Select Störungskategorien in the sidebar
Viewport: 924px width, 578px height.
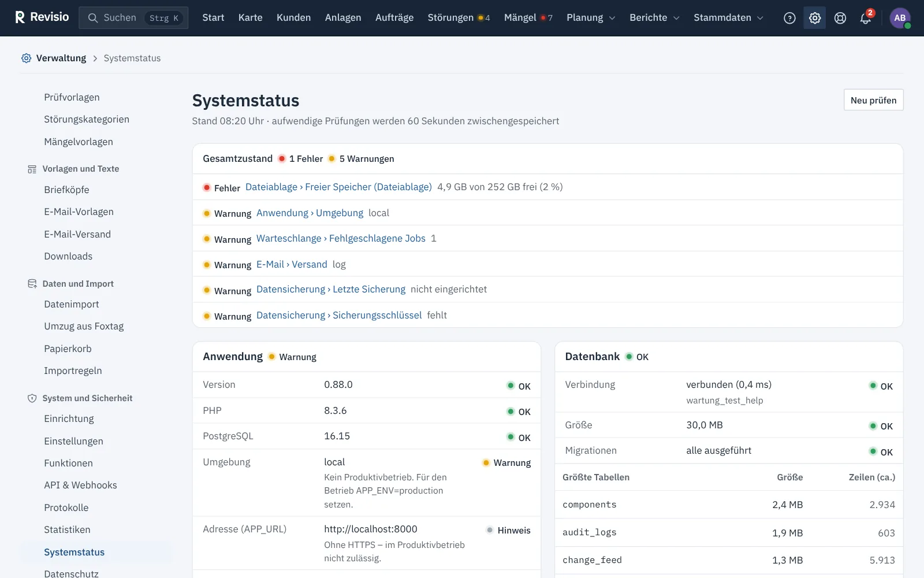pyautogui.click(x=87, y=119)
